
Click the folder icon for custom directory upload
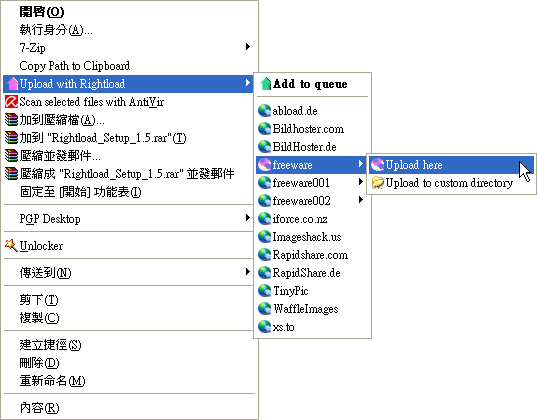[x=377, y=183]
